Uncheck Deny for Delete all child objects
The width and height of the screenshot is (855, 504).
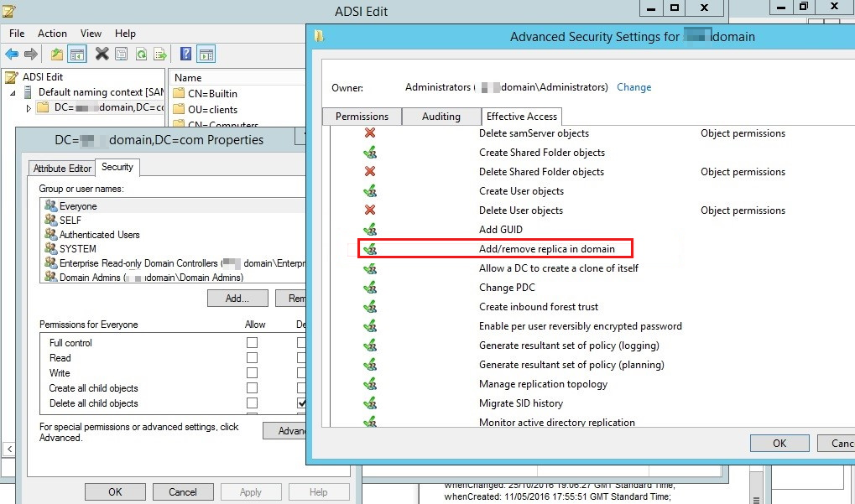pyautogui.click(x=301, y=403)
